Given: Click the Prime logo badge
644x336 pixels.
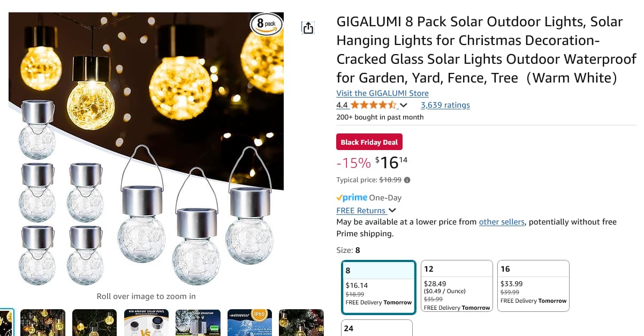Looking at the screenshot, I should [352, 198].
